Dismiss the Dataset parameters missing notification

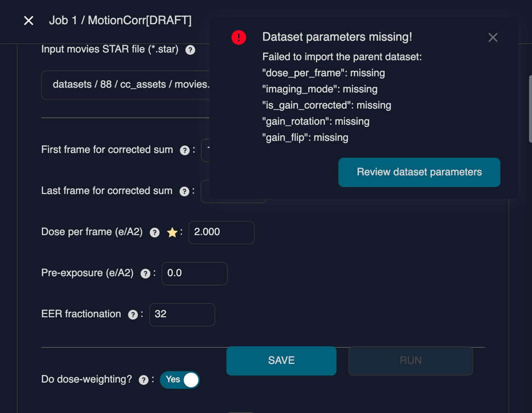(493, 38)
